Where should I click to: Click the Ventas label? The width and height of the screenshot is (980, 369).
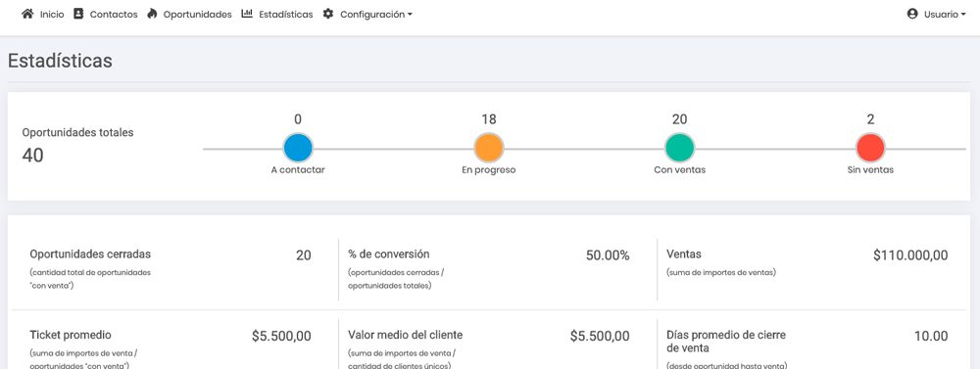pyautogui.click(x=684, y=254)
